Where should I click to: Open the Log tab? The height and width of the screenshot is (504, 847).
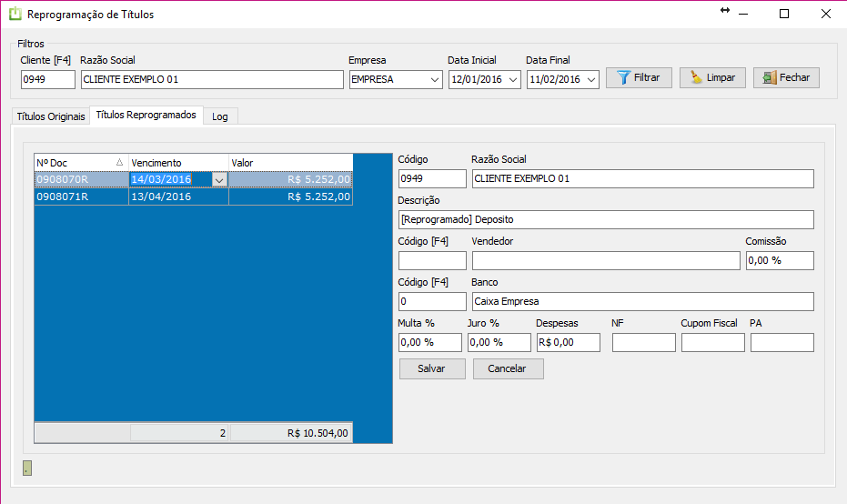point(219,116)
